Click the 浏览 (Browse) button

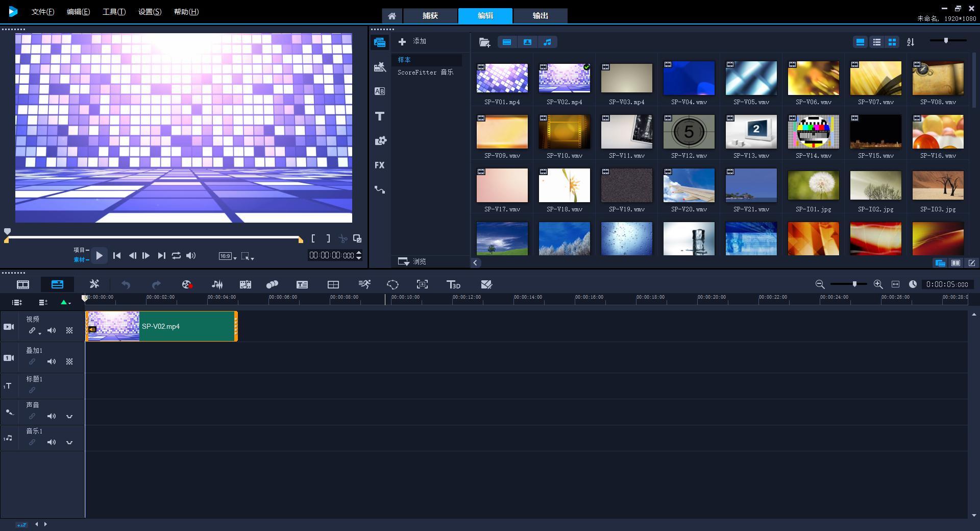tap(412, 261)
